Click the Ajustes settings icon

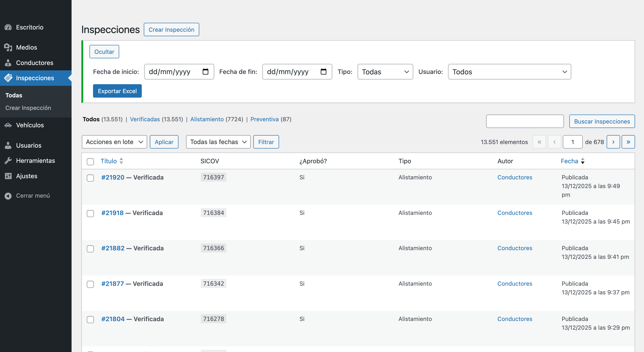(8, 176)
